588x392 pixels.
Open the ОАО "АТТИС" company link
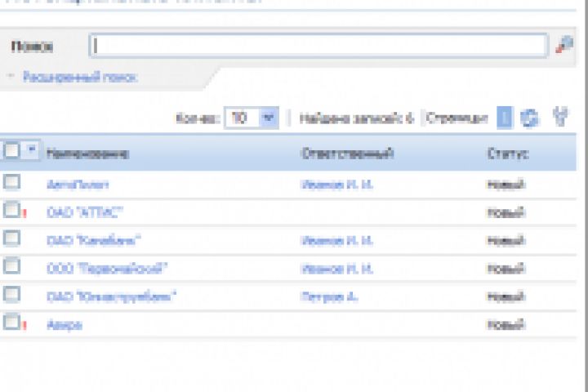85,212
